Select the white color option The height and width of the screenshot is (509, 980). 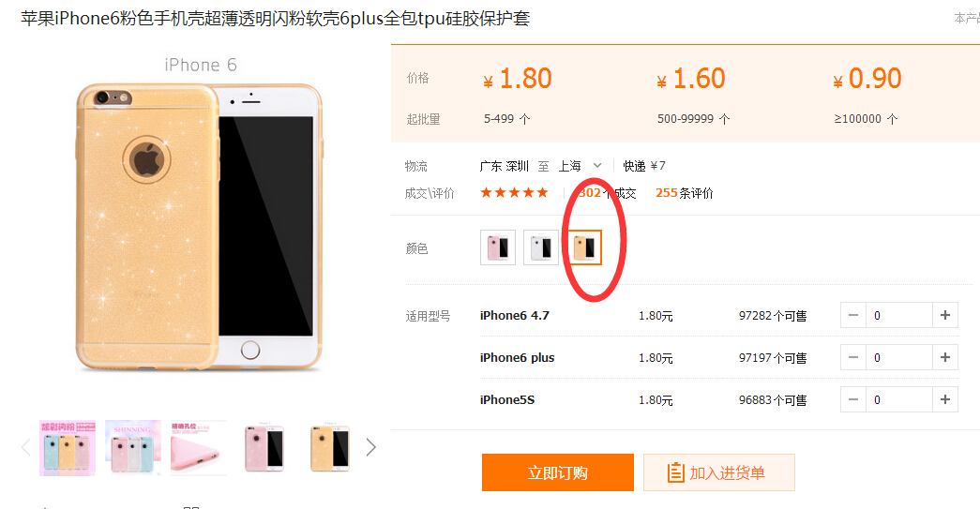coord(540,247)
